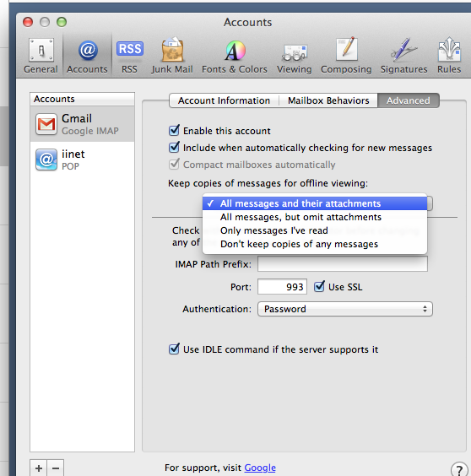Image resolution: width=471 pixels, height=476 pixels.
Task: Add a new account with plus button
Action: (39, 468)
